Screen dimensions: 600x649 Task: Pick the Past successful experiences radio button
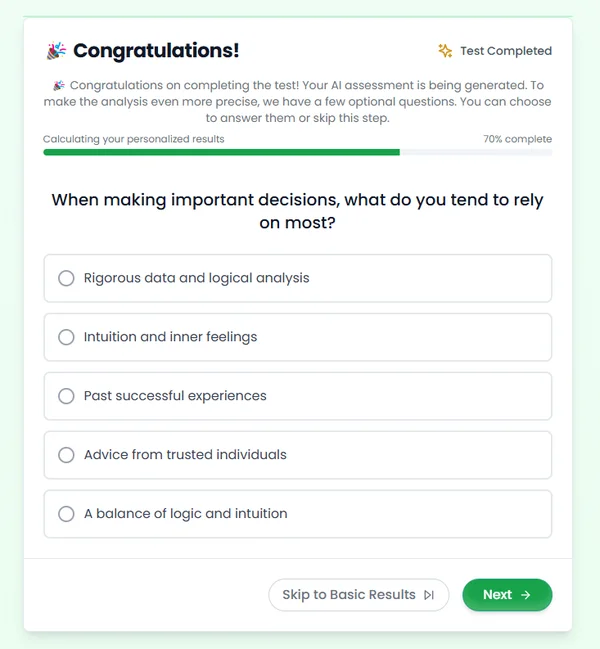[x=66, y=396]
